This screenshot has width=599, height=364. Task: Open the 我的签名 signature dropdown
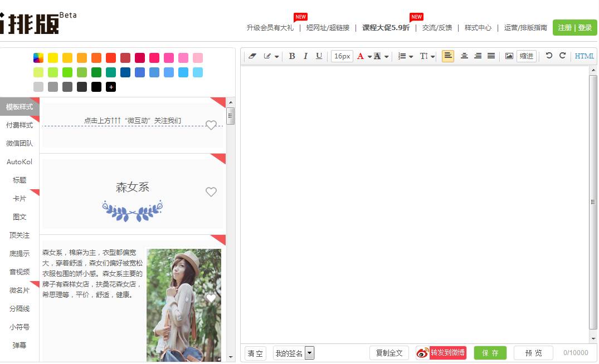[x=310, y=353]
